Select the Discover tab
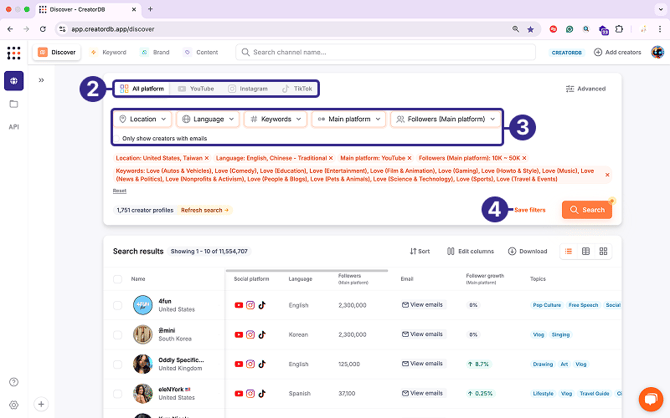The height and width of the screenshot is (418, 670). coord(57,52)
